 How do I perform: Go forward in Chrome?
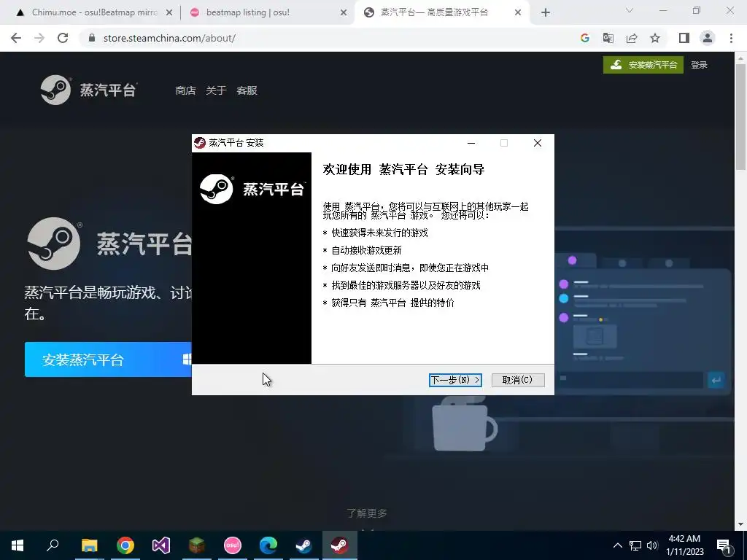coord(39,38)
